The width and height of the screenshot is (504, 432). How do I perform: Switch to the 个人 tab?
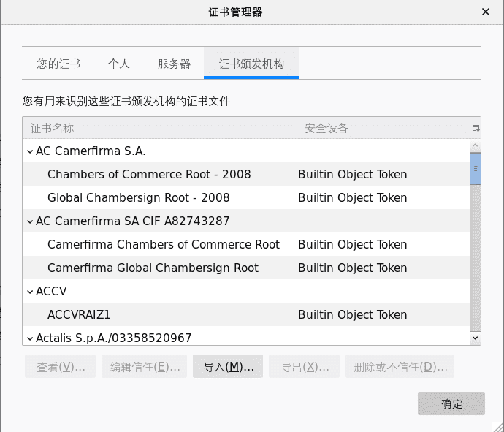point(118,64)
